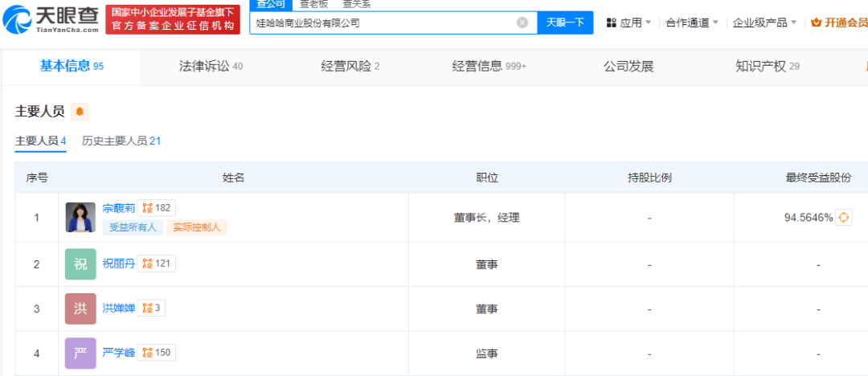
Task: Select the 查公司 search tab
Action: click(271, 5)
